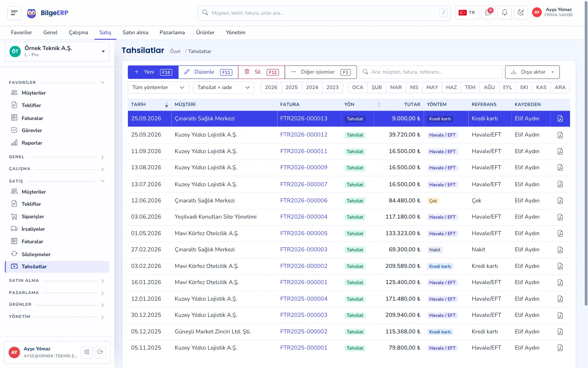This screenshot has height=368, width=588.
Task: Open PDF icon for FTR2026-000012 row
Action: [x=560, y=135]
